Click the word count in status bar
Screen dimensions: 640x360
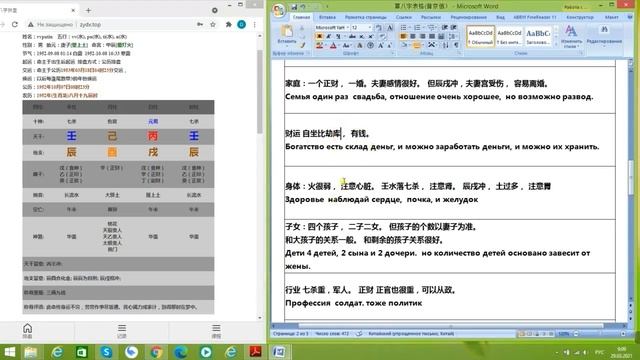coord(332,334)
